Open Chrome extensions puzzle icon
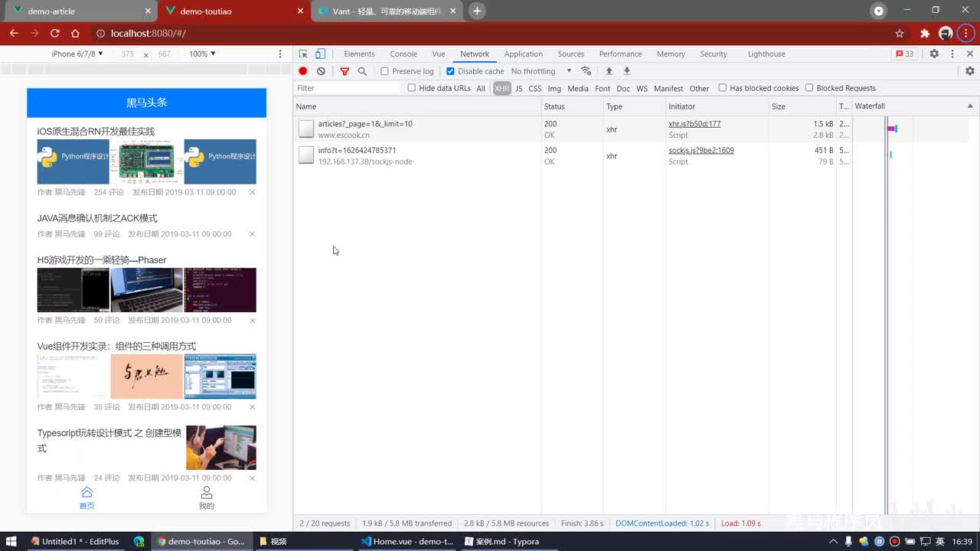This screenshot has width=980, height=551. (925, 33)
